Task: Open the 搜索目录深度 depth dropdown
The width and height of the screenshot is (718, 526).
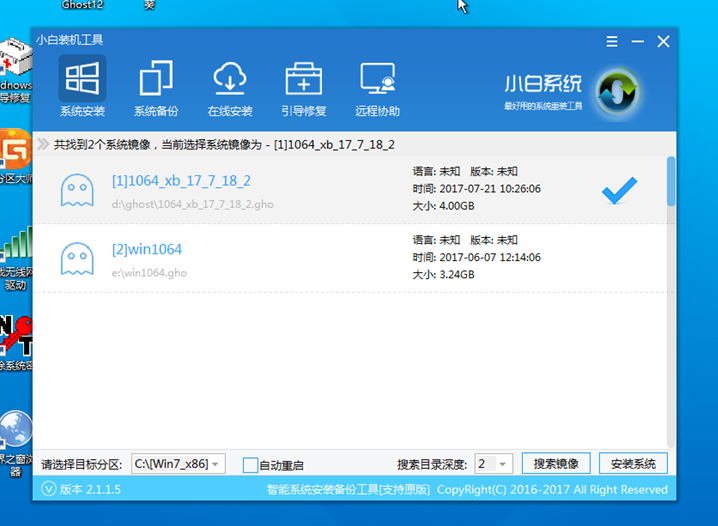Action: [x=504, y=464]
